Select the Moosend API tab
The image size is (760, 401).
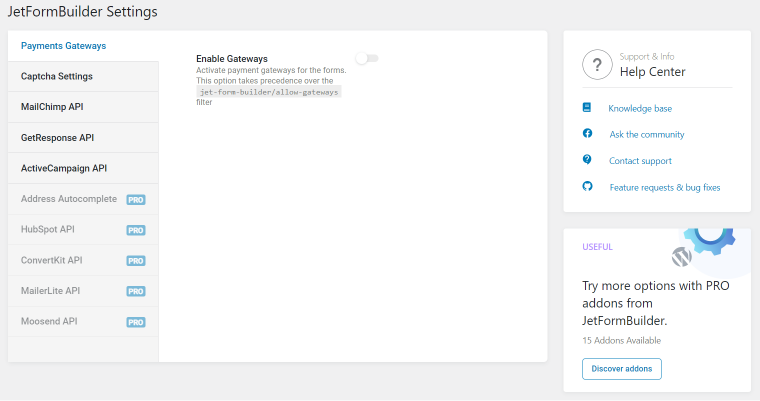pyautogui.click(x=83, y=321)
